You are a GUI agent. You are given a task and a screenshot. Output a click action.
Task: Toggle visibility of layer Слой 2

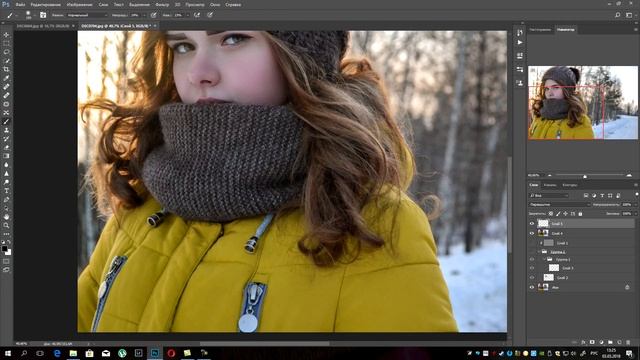click(532, 278)
